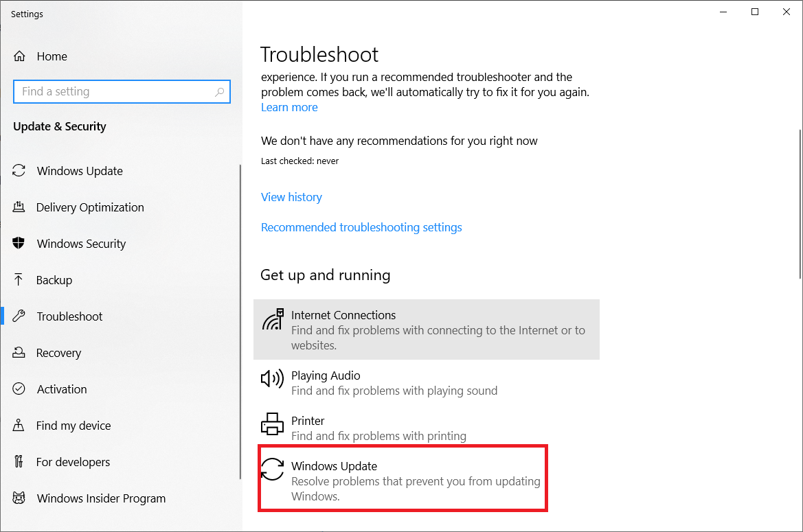
Task: Open For developers settings
Action: point(73,462)
